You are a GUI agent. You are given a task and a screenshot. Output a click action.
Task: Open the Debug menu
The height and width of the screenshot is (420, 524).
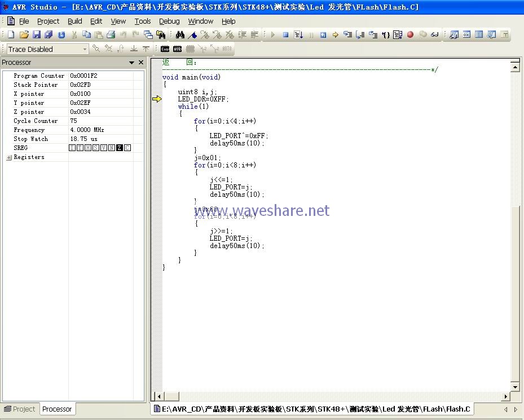(169, 21)
